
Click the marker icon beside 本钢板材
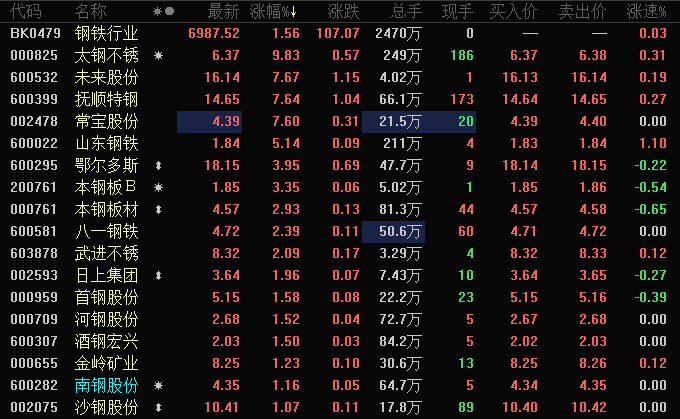(158, 210)
